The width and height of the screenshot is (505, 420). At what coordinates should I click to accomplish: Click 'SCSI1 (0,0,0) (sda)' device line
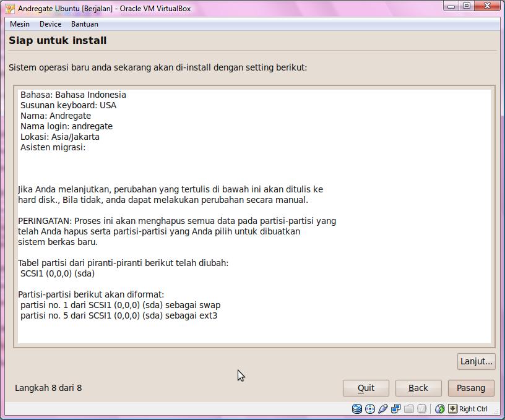pyautogui.click(x=58, y=273)
